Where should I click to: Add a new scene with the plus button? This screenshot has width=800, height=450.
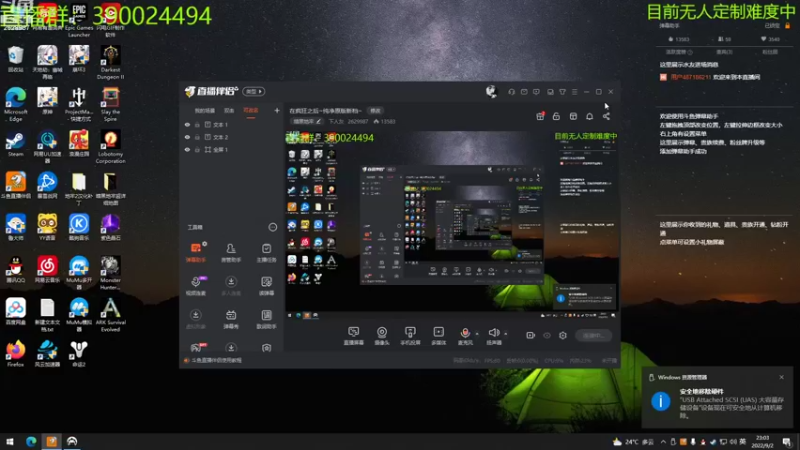[277, 110]
